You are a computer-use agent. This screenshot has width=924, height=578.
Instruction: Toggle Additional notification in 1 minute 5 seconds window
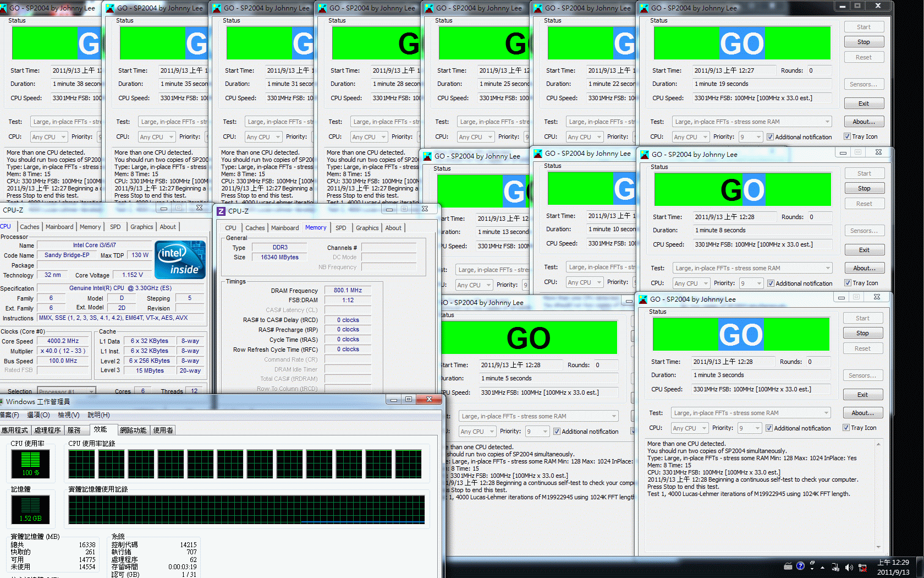(x=557, y=432)
